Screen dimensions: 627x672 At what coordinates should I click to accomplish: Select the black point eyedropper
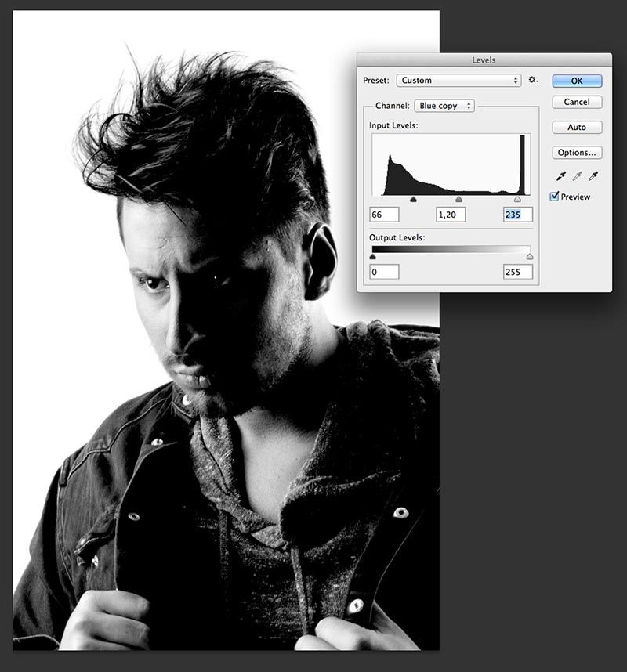point(560,176)
